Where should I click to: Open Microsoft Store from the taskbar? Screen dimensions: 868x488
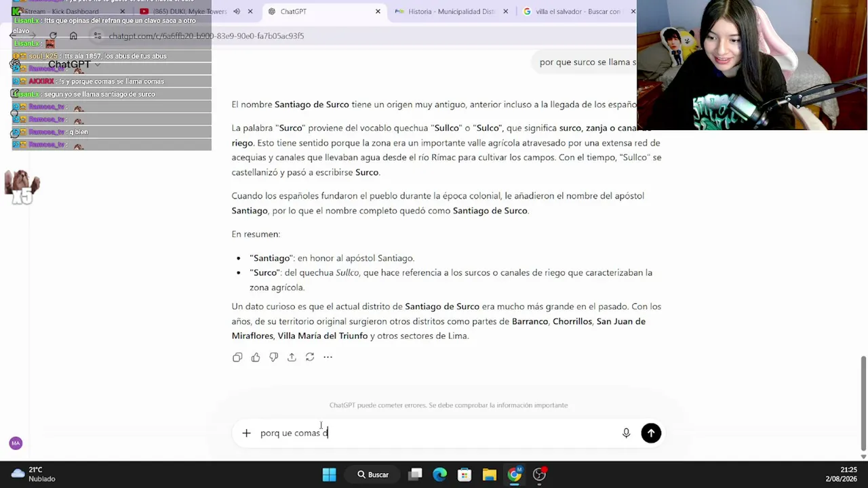(465, 474)
